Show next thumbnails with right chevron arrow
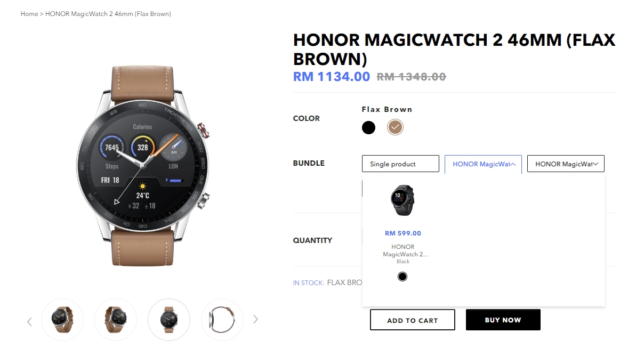Viewport: 644px width, 357px height. 255,319
